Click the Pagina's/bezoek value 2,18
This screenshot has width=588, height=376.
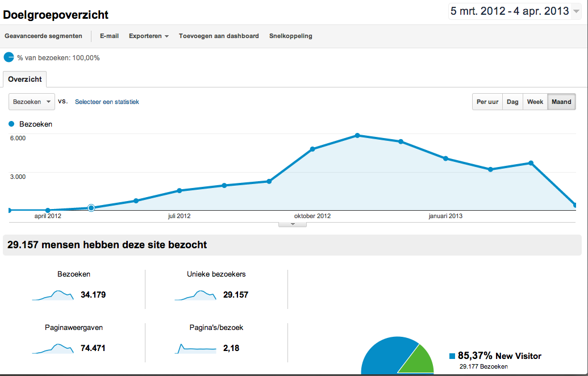coord(231,348)
